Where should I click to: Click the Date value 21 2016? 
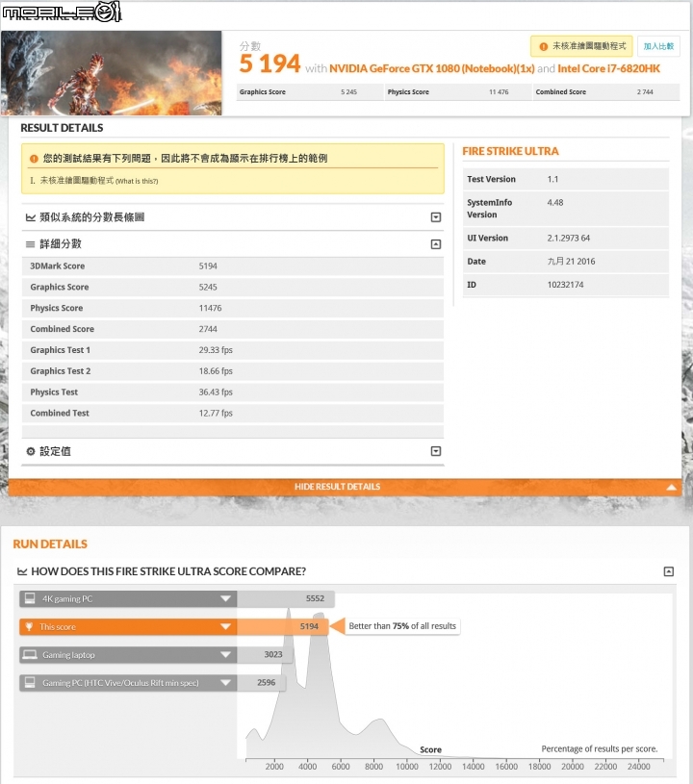point(571,261)
